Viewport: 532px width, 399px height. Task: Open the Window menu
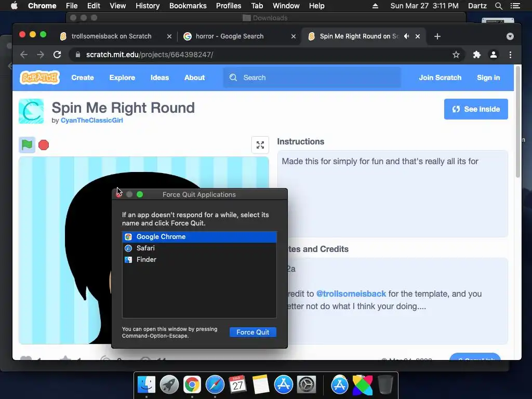(286, 6)
